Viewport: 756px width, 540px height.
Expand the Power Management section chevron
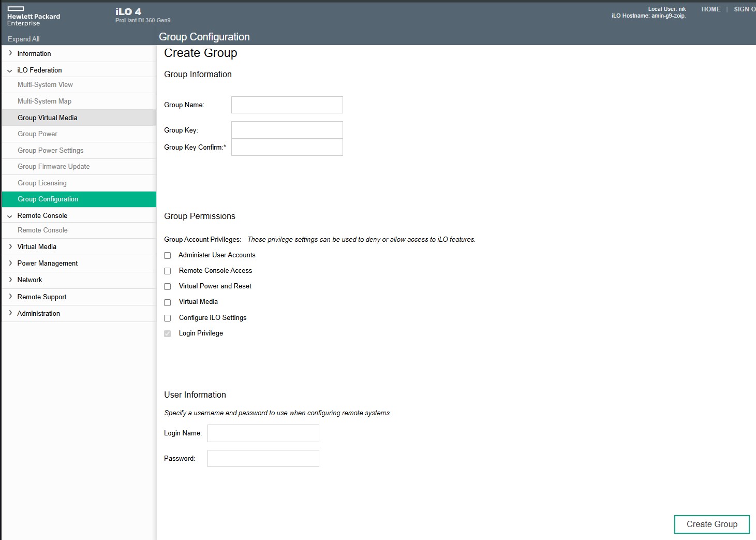(x=10, y=263)
